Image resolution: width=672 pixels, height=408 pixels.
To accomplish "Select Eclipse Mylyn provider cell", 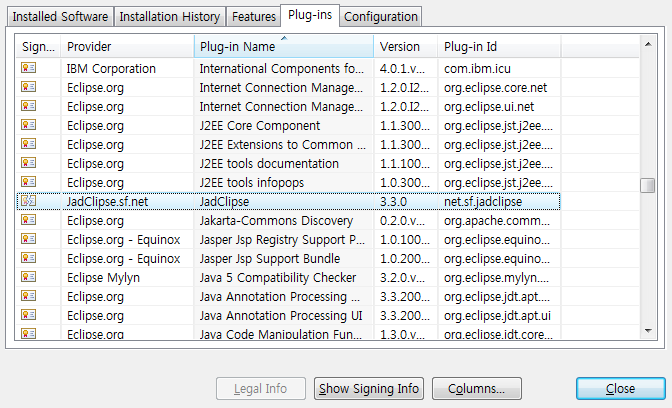I will (103, 278).
